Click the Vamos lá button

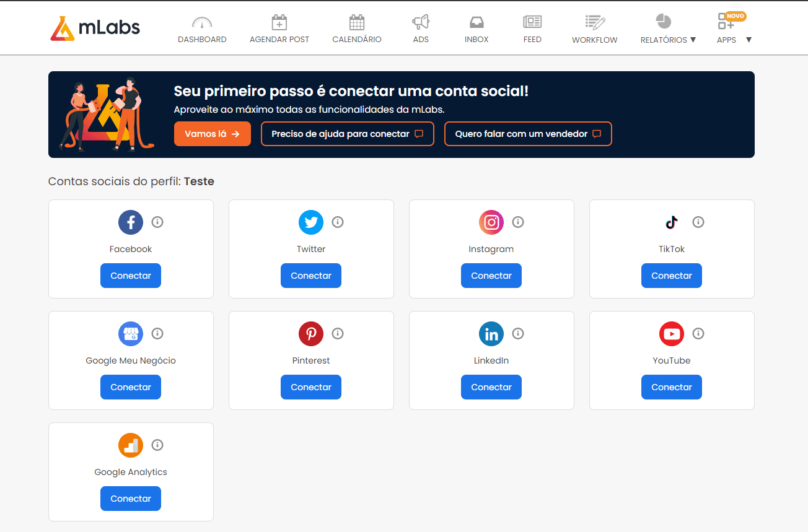click(x=212, y=133)
